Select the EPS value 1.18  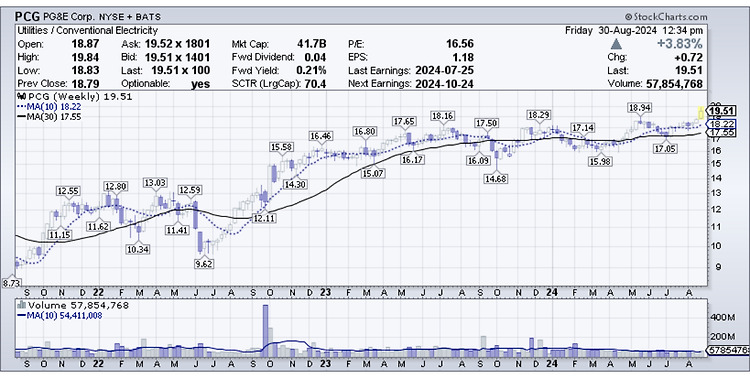coord(463,57)
